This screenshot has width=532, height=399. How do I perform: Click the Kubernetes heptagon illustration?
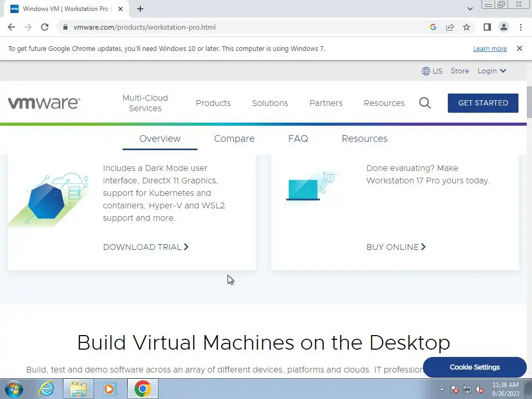(48, 199)
